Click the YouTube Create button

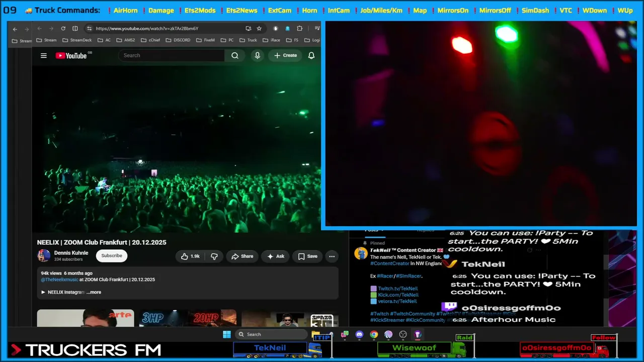[x=286, y=56]
